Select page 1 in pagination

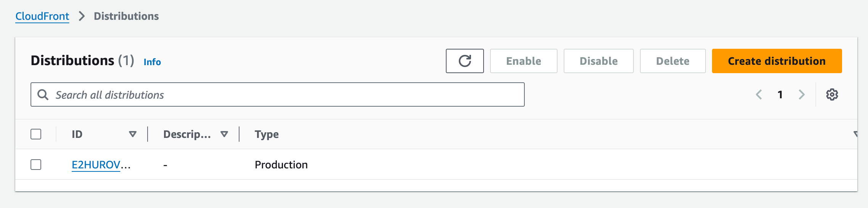click(x=780, y=94)
